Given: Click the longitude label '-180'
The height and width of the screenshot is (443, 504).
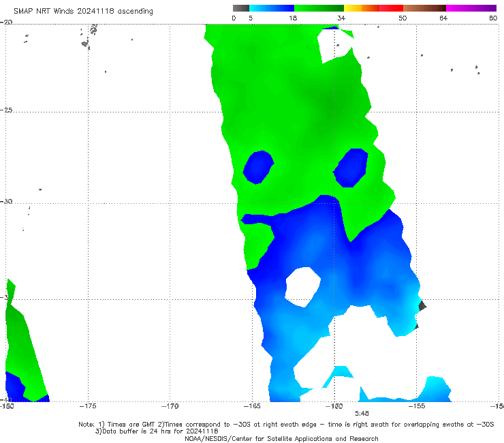Looking at the screenshot, I should 6,406.
